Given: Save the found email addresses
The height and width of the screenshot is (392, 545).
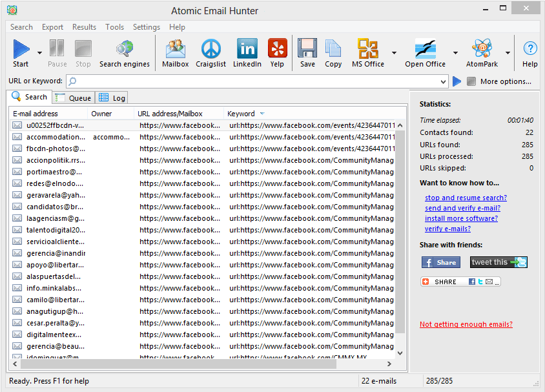Looking at the screenshot, I should (307, 53).
